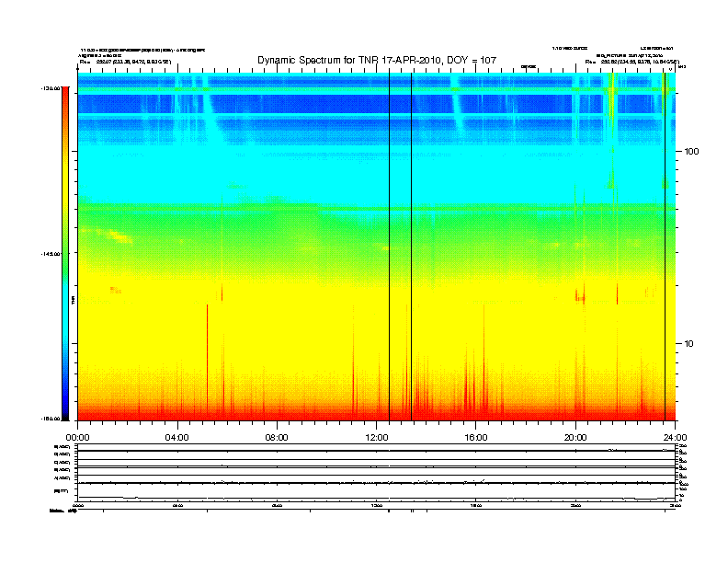Screen dimensions: 728x563
Task: Click the -130.00 color scale value
Action: [x=51, y=88]
